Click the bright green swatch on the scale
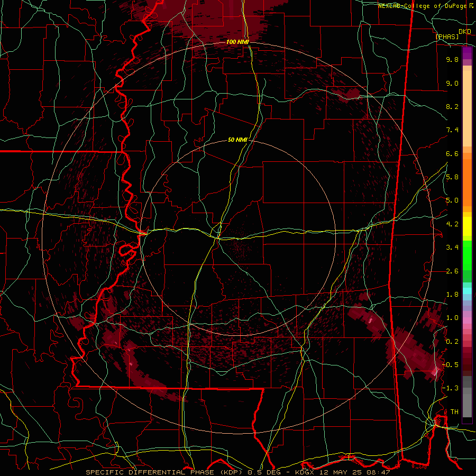The image size is (476, 476). point(467,255)
